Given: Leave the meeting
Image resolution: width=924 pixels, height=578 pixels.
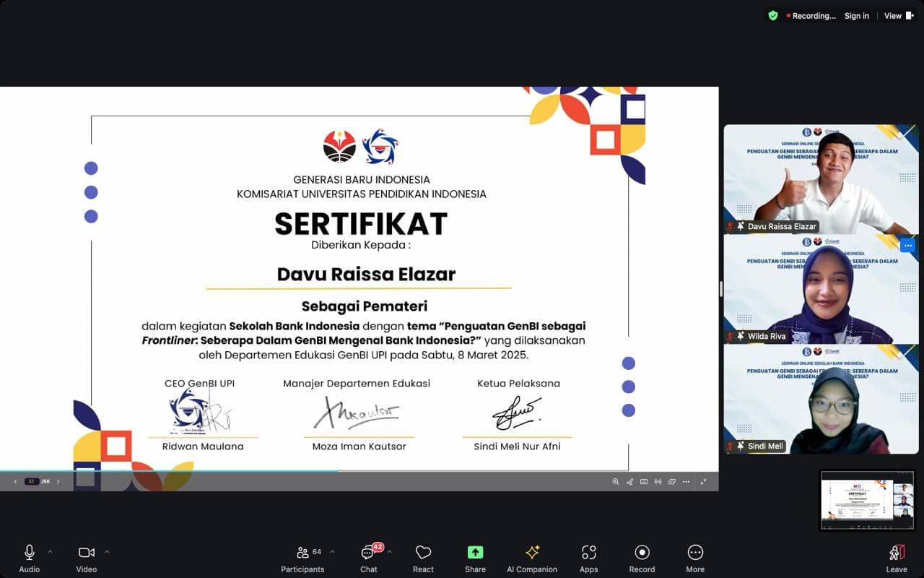Looking at the screenshot, I should tap(897, 558).
